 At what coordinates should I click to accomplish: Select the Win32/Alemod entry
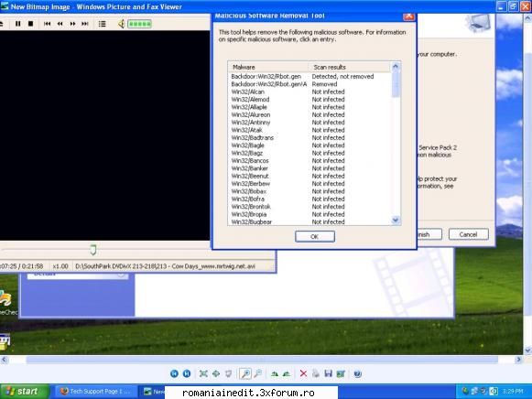click(x=250, y=100)
